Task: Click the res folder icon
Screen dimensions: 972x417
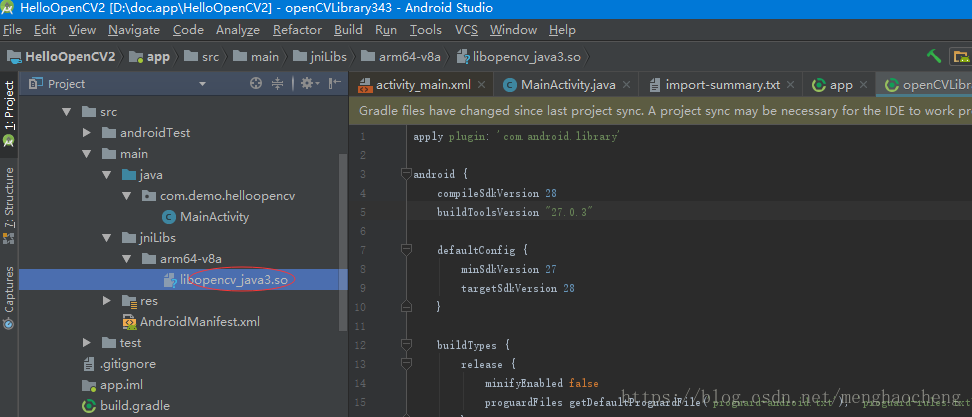Action: click(129, 301)
